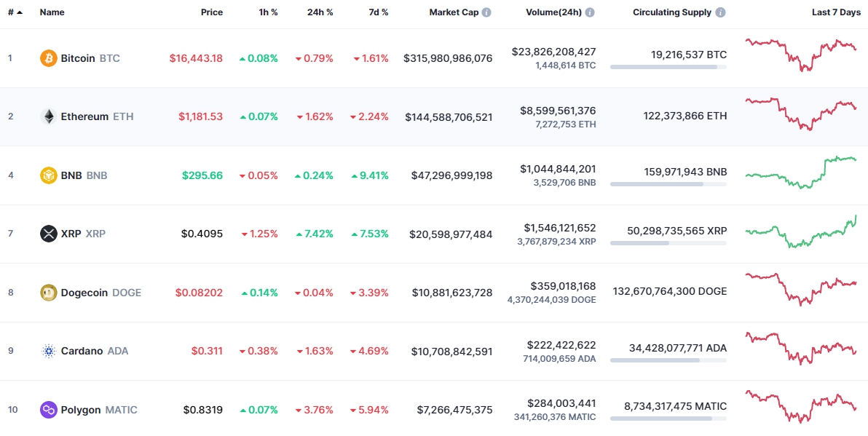Click XRP 24h volume $1,546,121,652

point(560,228)
